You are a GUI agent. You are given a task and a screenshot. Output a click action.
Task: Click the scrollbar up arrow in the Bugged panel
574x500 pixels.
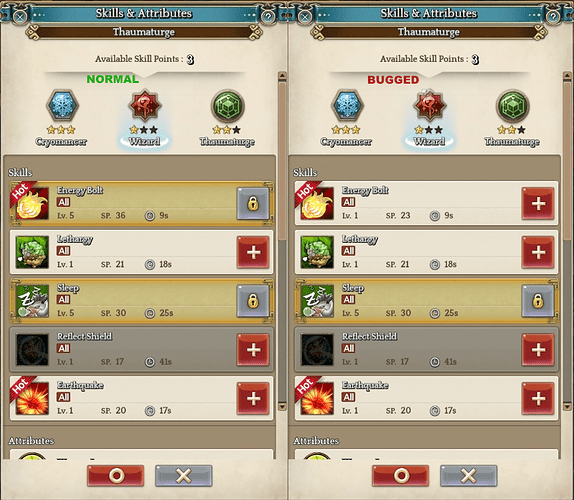(x=567, y=76)
